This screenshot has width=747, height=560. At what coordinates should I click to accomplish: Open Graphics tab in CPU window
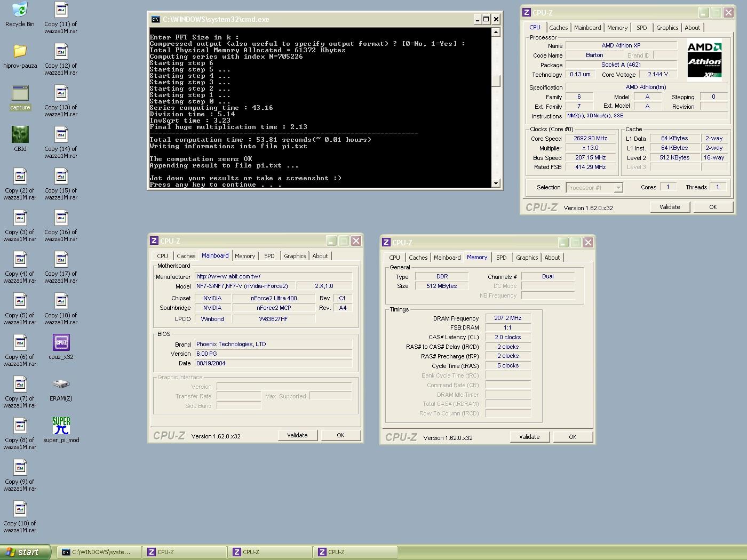tap(667, 28)
